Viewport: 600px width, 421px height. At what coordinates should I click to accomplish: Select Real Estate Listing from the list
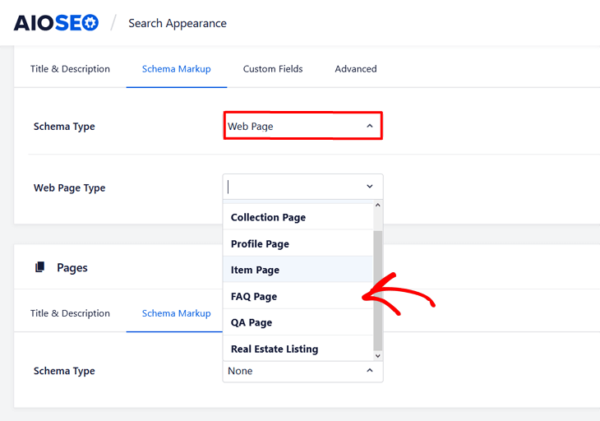(x=274, y=349)
